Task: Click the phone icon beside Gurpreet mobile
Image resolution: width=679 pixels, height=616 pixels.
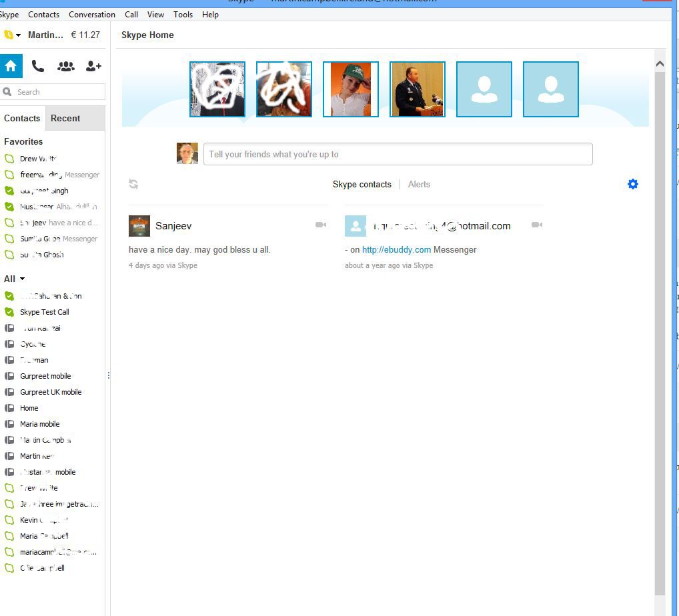Action: tap(9, 376)
